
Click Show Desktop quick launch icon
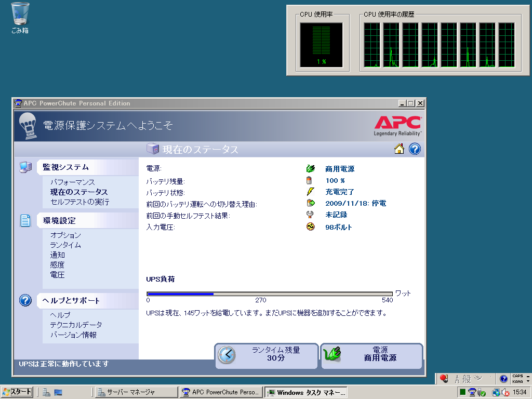coord(58,392)
